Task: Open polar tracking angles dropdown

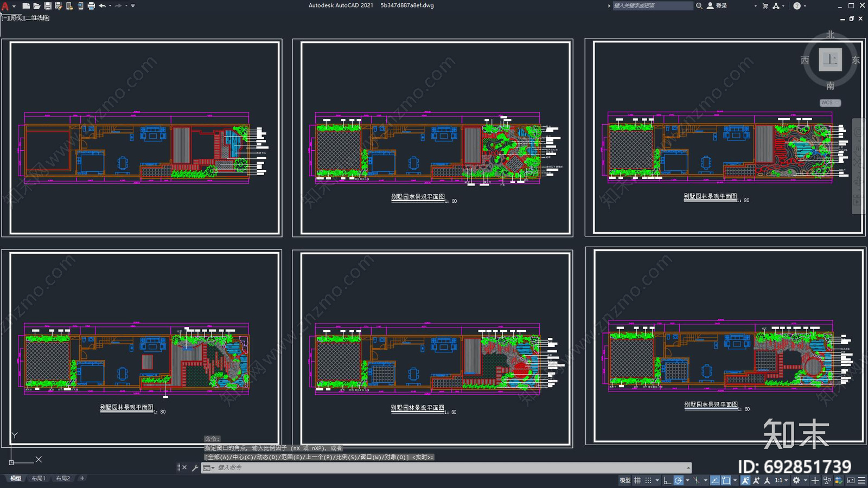Action: click(687, 480)
